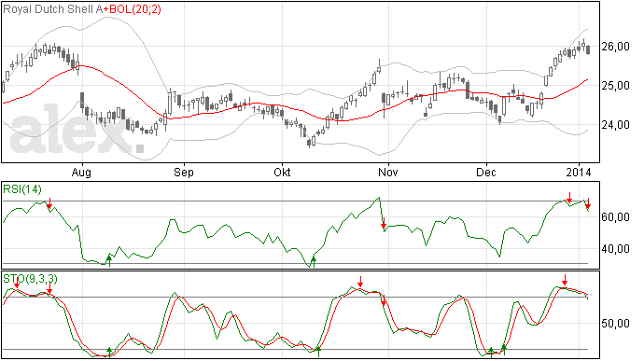The width and height of the screenshot is (644, 361).
Task: Click the 50,00 stochastic axis value
Action: [615, 324]
